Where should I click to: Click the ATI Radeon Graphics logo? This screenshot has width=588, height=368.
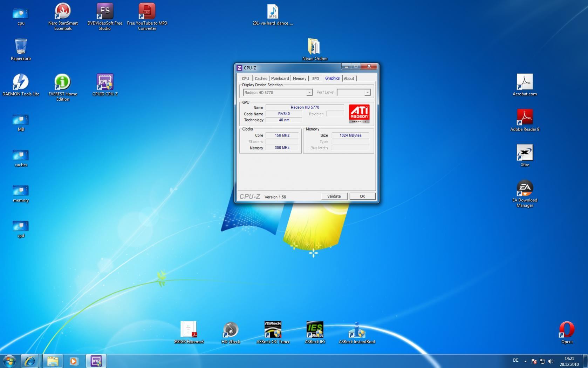(x=359, y=114)
